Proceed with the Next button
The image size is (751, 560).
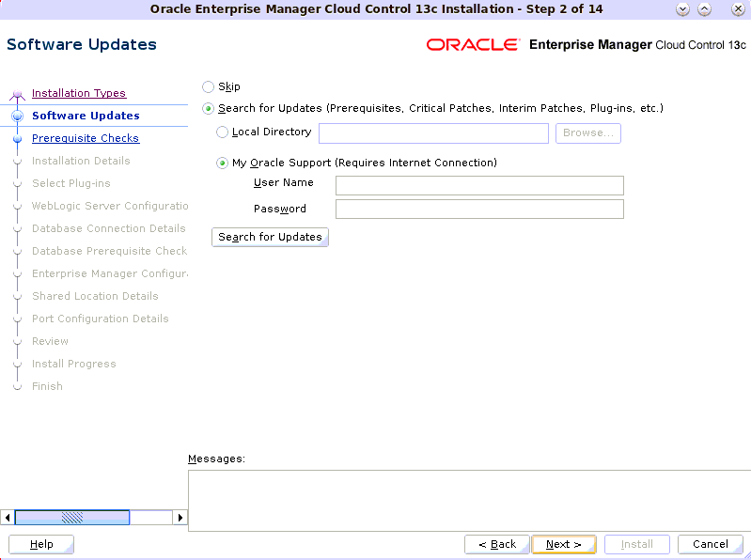click(x=564, y=544)
